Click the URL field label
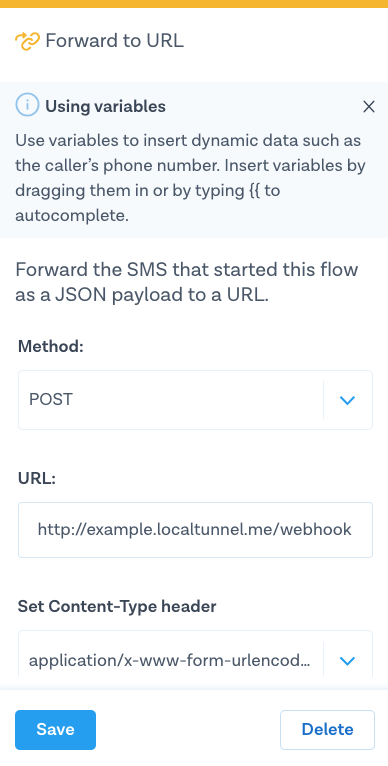This screenshot has width=388, height=766. 37,478
